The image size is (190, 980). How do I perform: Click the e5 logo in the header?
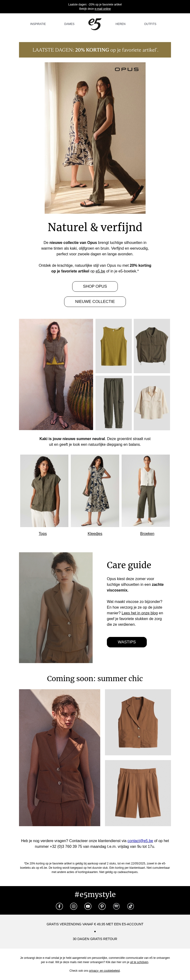click(95, 24)
